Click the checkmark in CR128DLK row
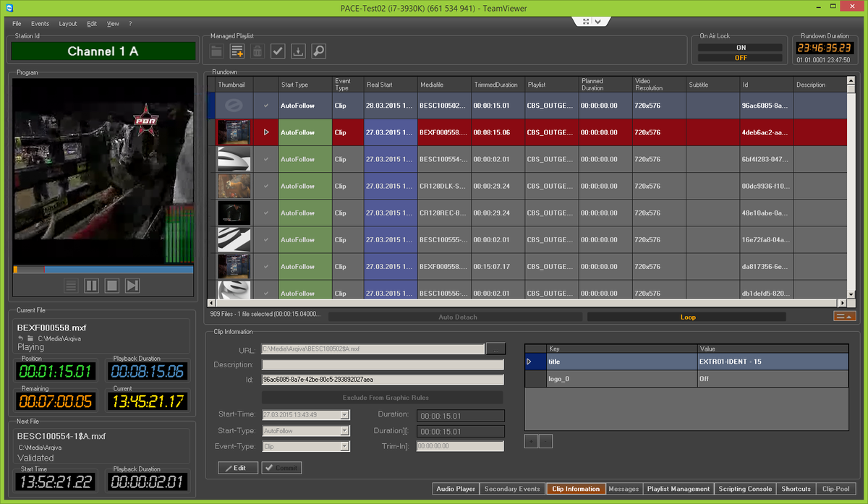Image resolution: width=868 pixels, height=504 pixels. click(x=265, y=186)
